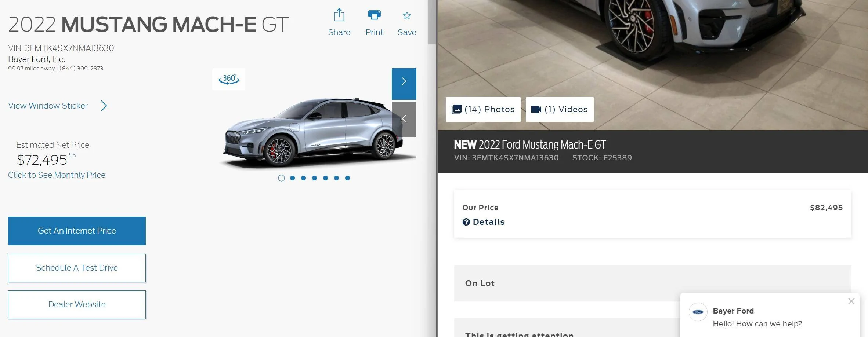
Task: Click the chat message Hello! How can we help?
Action: tap(757, 324)
